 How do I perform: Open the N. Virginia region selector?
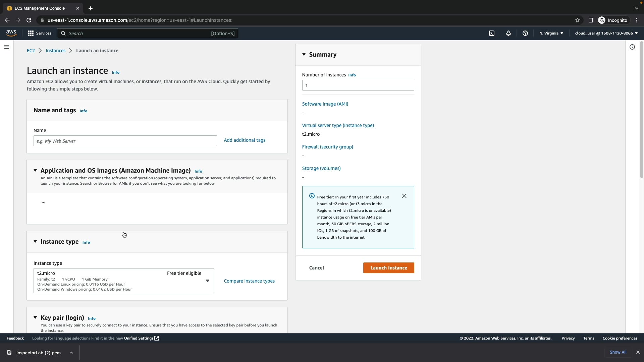point(551,33)
